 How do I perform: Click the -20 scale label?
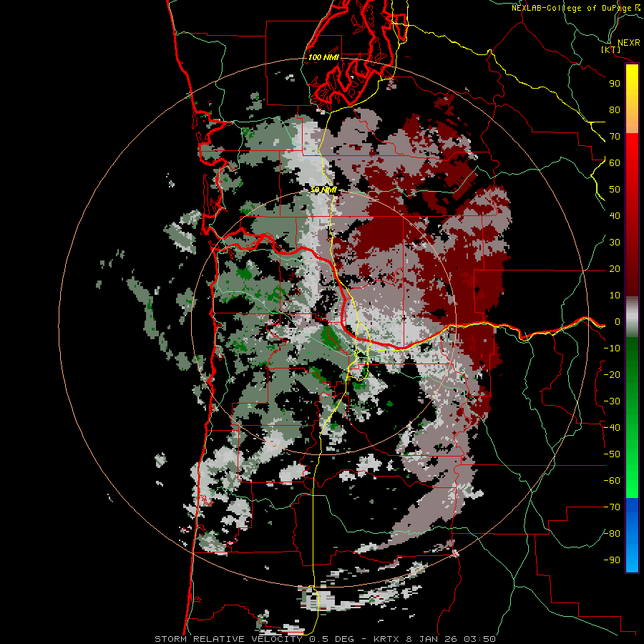tap(612, 374)
